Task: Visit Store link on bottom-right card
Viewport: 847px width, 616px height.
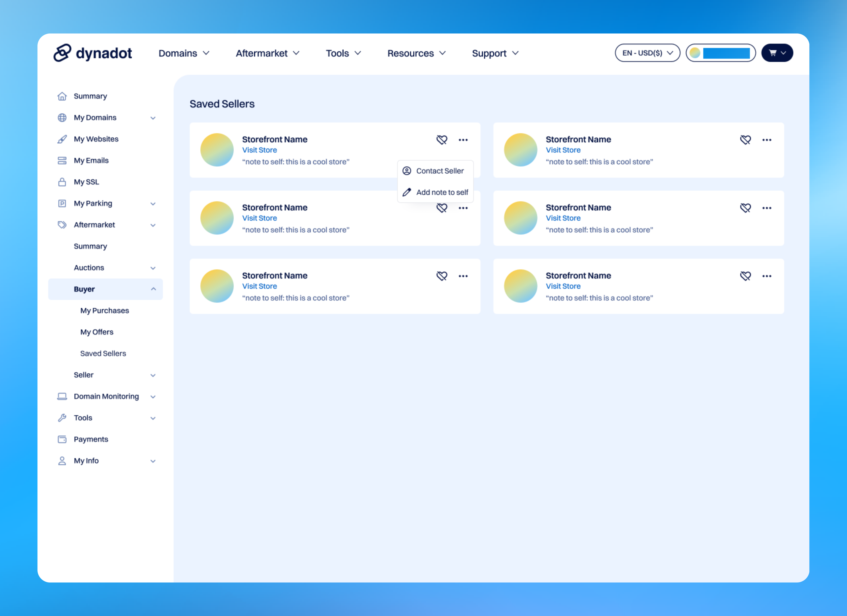Action: (x=563, y=286)
